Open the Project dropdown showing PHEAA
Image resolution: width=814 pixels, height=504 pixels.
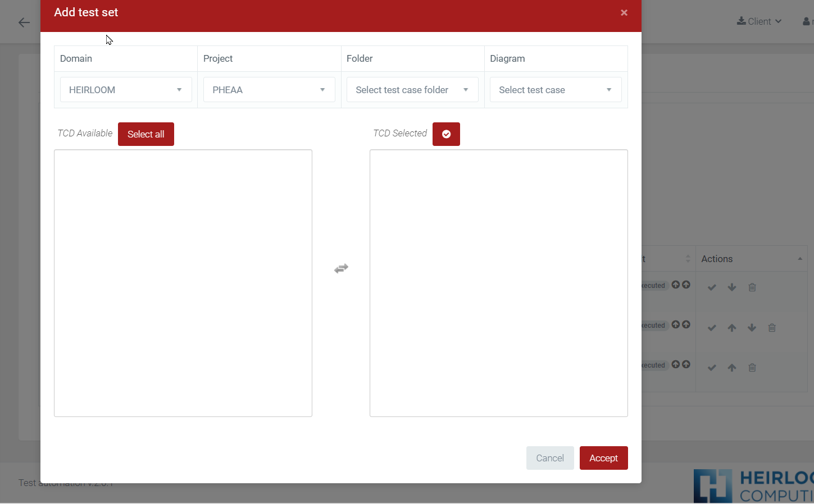point(269,90)
